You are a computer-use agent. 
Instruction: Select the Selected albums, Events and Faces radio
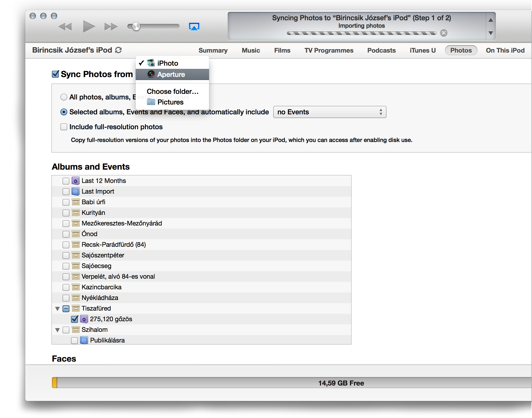[64, 112]
